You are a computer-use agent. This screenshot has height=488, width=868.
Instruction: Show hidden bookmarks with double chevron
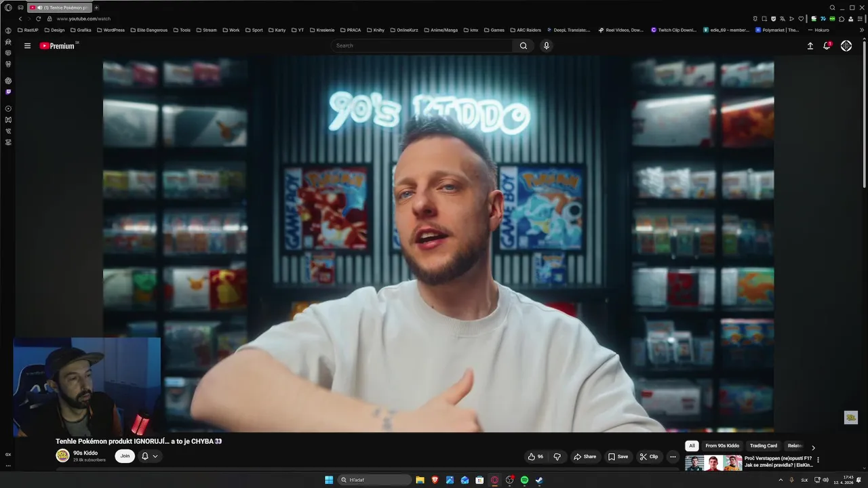click(x=862, y=30)
